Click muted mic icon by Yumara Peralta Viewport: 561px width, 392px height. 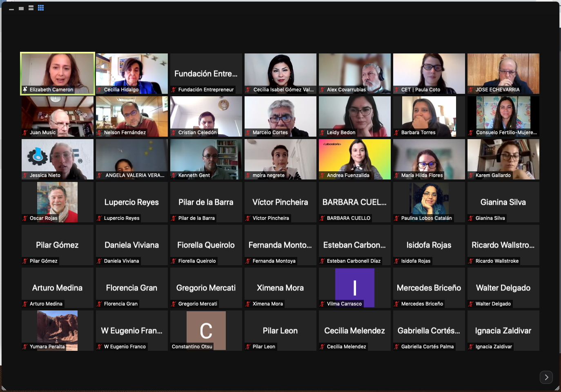point(25,347)
